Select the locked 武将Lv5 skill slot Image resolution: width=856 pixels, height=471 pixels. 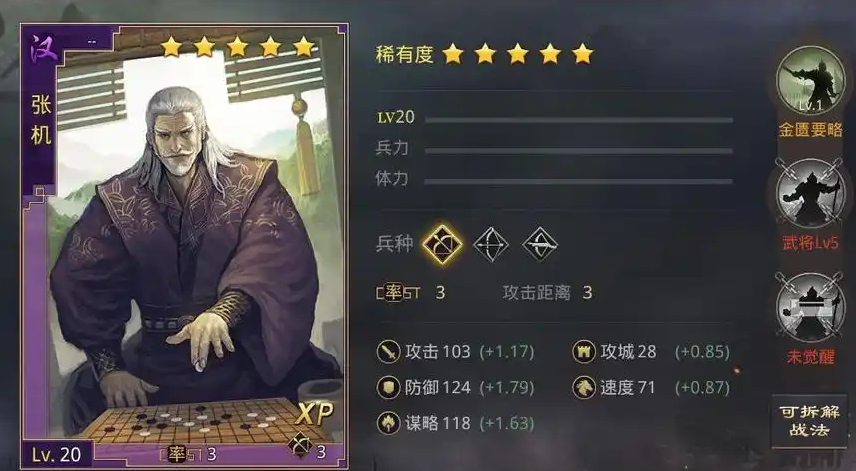[x=810, y=193]
